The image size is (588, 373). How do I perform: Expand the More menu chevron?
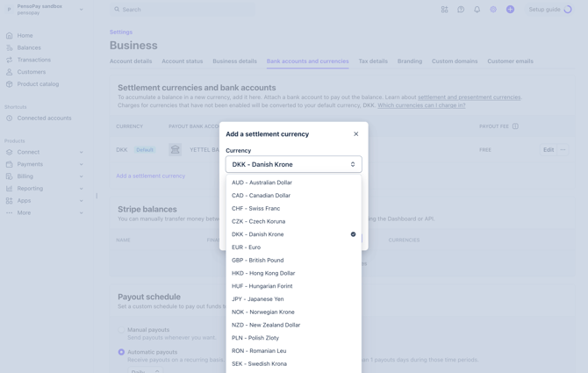(81, 212)
